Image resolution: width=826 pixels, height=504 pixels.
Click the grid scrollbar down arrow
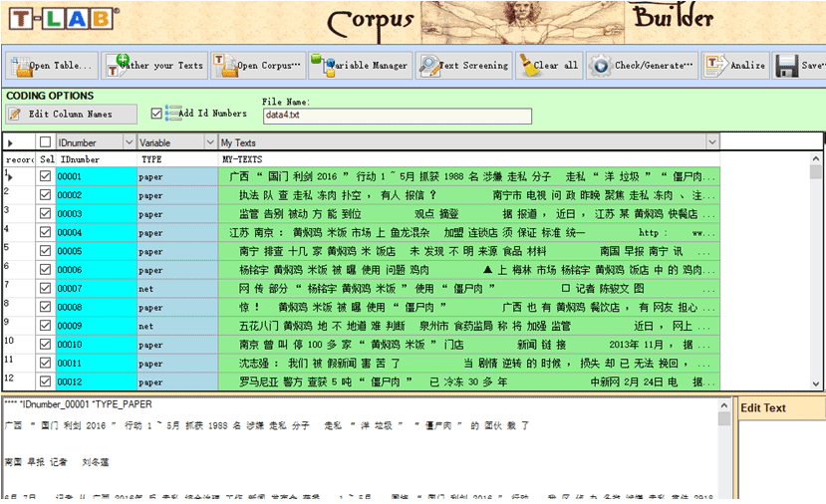coord(815,383)
